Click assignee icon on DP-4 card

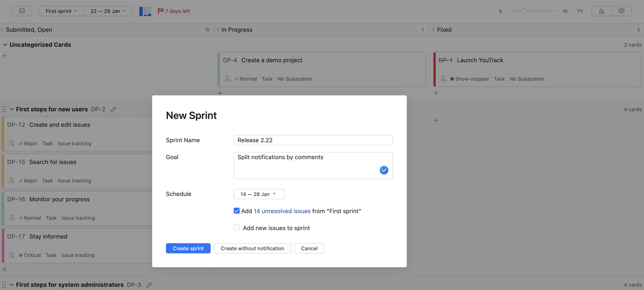coord(227,79)
